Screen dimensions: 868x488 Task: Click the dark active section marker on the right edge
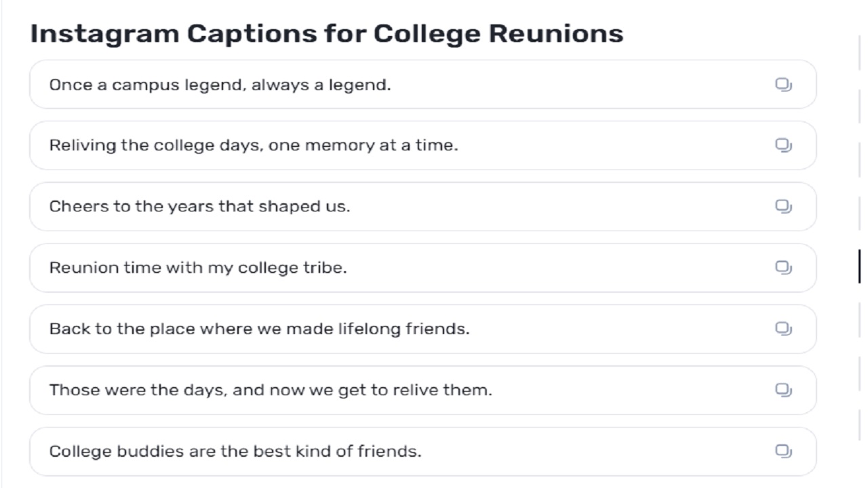859,266
